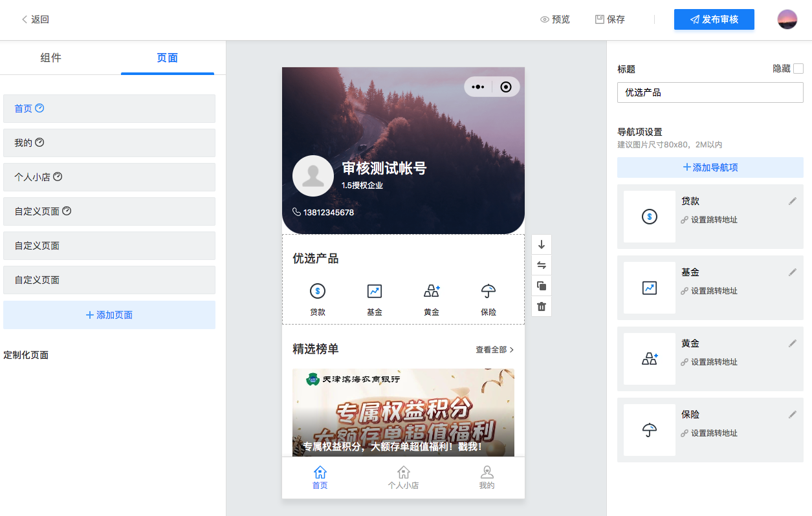Edit the 保险 navigation item with the pencil icon
Viewport: 812px width, 516px height.
point(793,414)
